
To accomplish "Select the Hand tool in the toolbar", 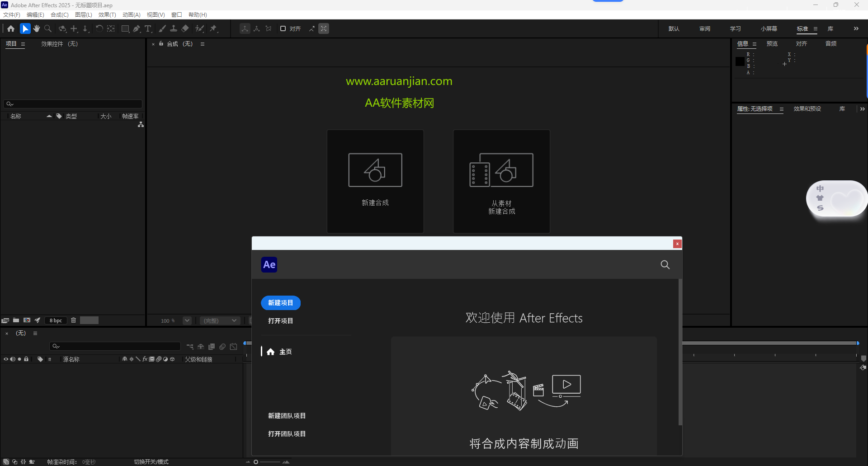I will (36, 28).
